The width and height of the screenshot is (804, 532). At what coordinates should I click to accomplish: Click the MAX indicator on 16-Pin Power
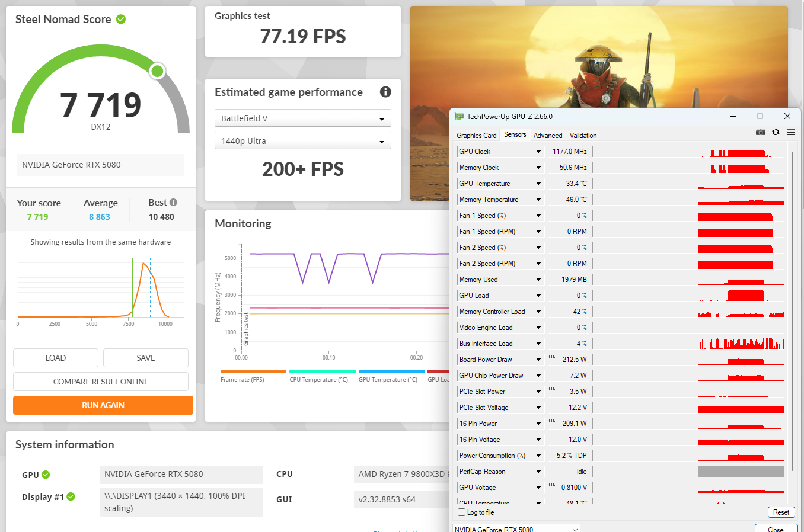(553, 421)
